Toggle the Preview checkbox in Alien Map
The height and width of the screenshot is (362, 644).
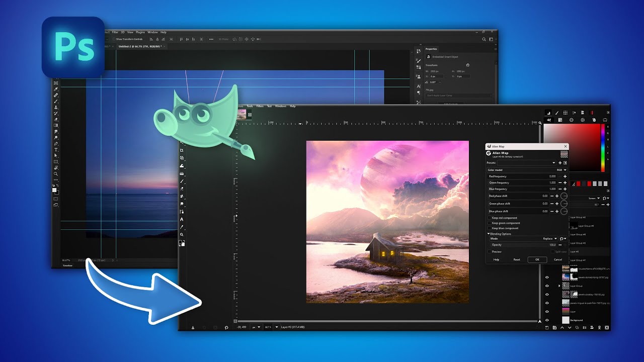[x=490, y=251]
